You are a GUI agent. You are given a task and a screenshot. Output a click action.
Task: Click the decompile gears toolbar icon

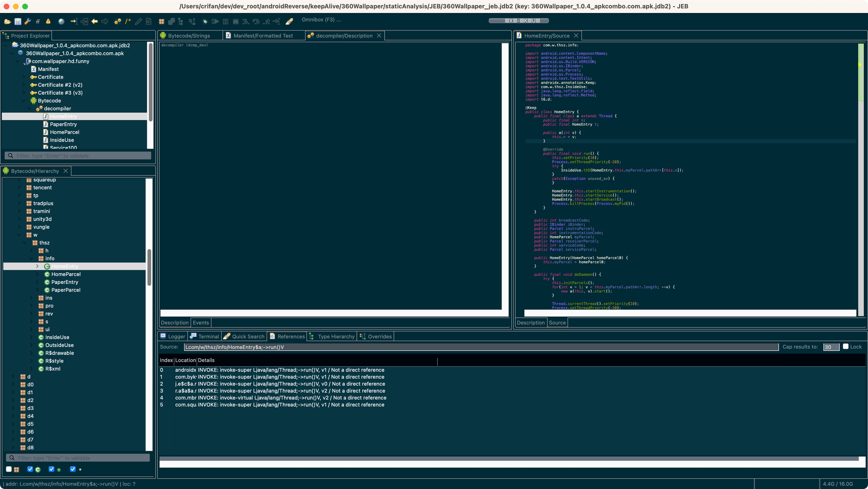click(x=118, y=21)
